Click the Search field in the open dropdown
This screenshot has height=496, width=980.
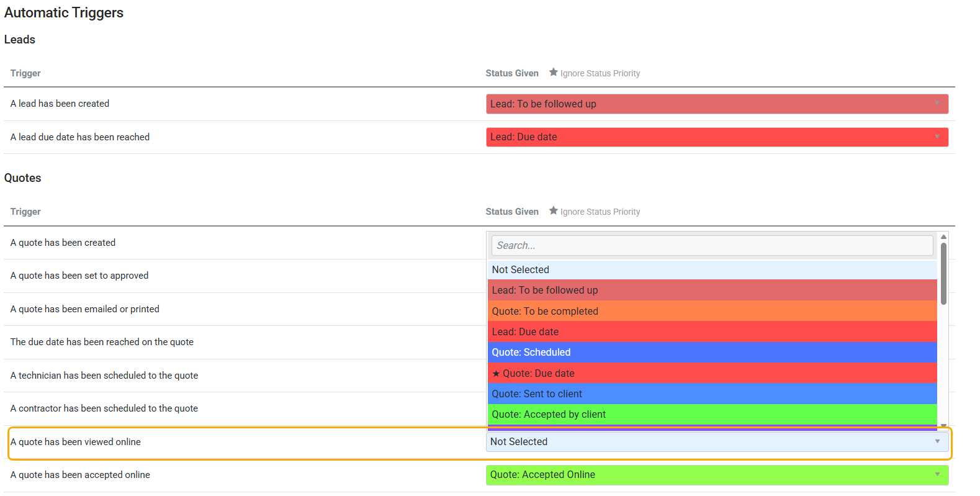[x=712, y=245]
